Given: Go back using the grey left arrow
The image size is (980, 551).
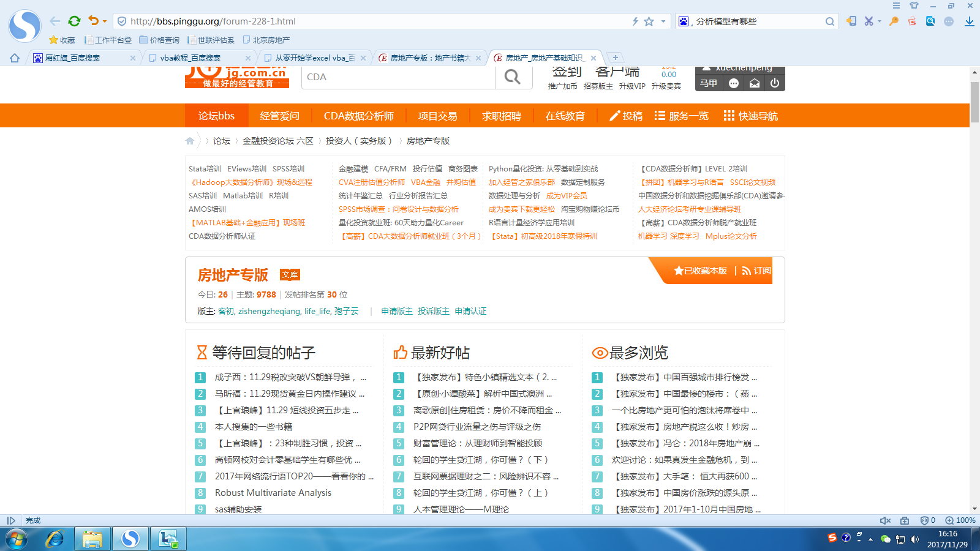Looking at the screenshot, I should pos(55,21).
